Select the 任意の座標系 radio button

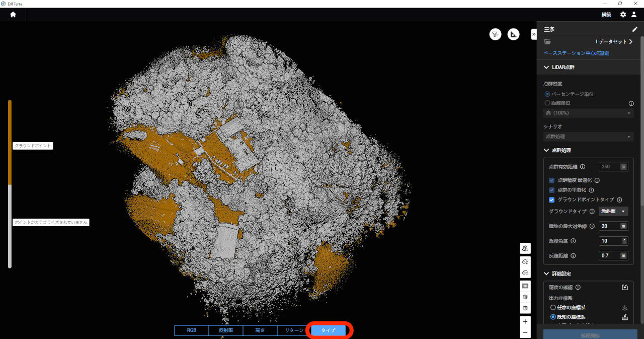(x=553, y=307)
